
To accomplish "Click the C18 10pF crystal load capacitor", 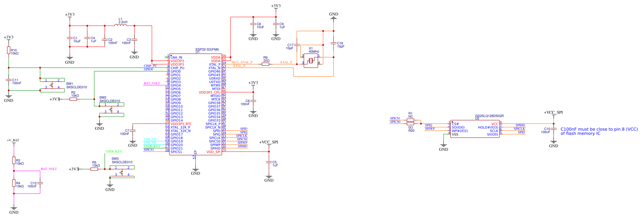I will 334,43.
